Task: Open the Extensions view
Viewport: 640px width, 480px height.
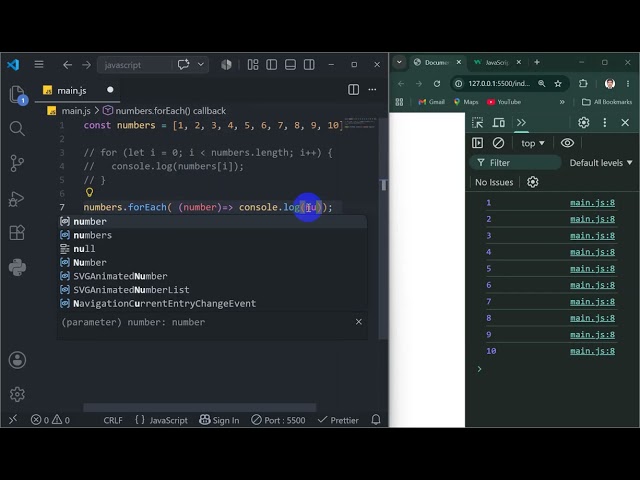Action: (x=17, y=233)
